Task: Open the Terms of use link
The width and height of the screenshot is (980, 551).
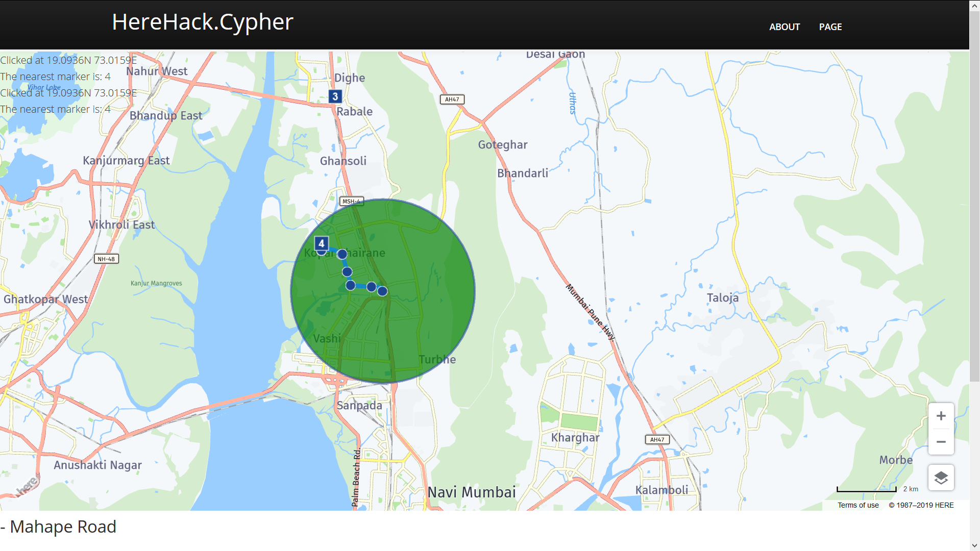Action: click(857, 505)
